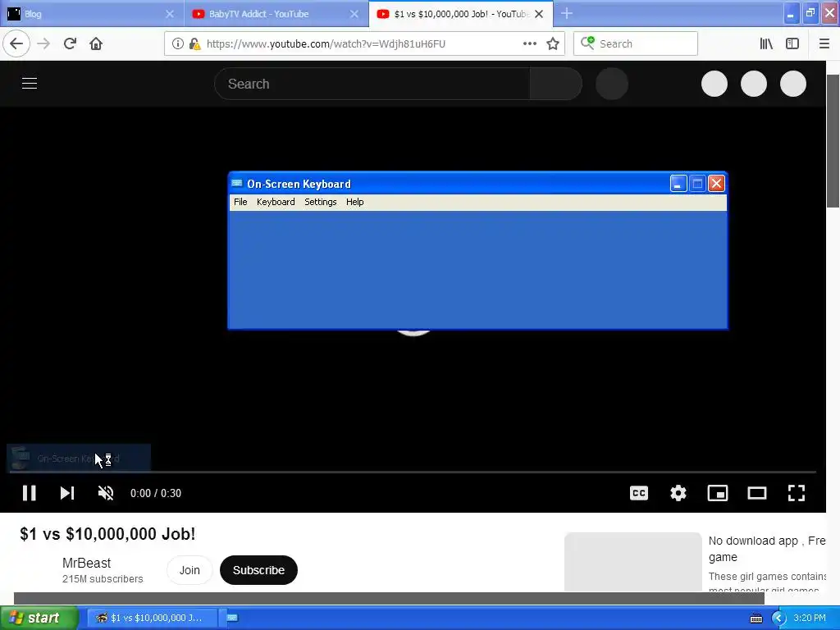Go back to the previous browser page
Viewport: 840px width, 630px height.
point(16,44)
